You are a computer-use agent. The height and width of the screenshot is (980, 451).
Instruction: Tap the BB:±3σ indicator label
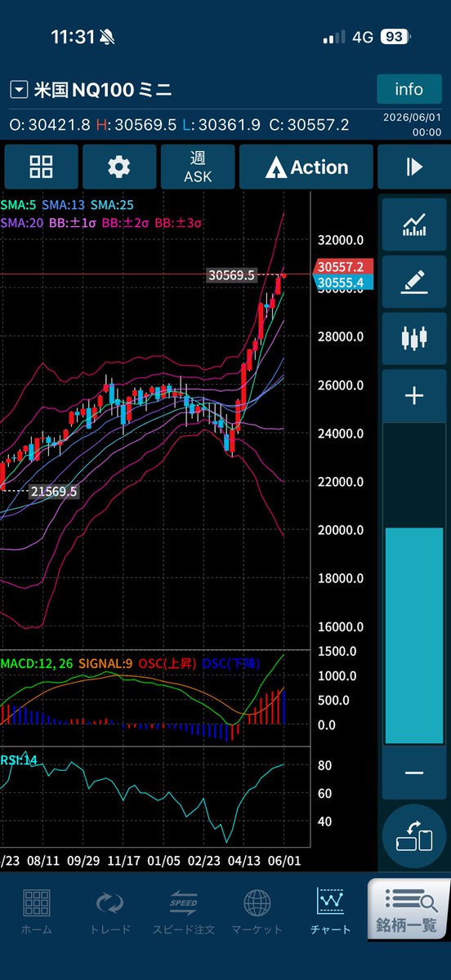[179, 221]
